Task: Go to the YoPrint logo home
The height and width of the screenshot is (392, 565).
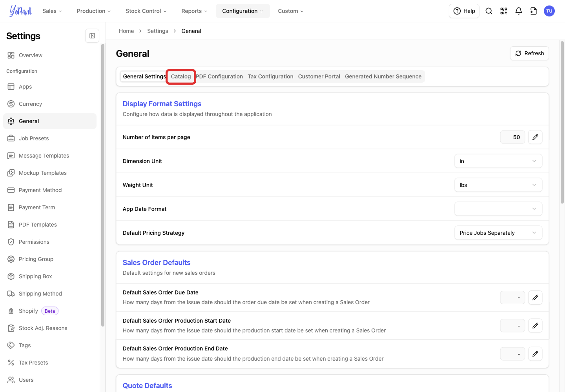Action: pos(20,11)
